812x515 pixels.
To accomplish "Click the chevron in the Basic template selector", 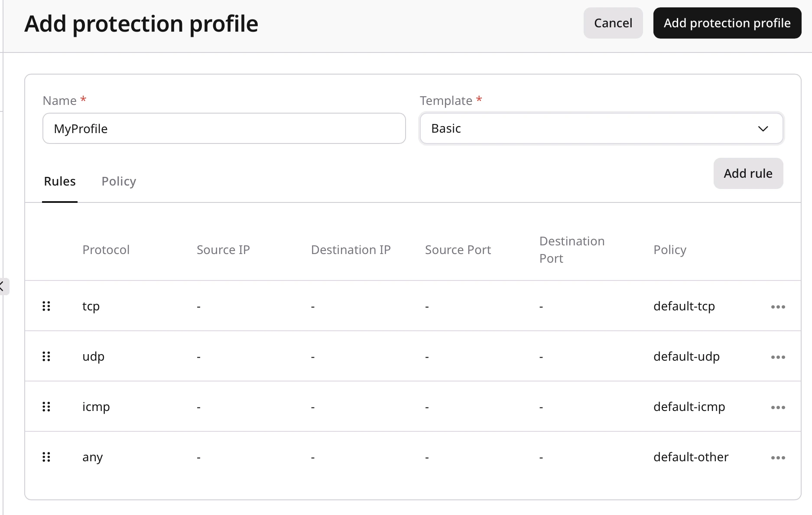I will [x=763, y=128].
